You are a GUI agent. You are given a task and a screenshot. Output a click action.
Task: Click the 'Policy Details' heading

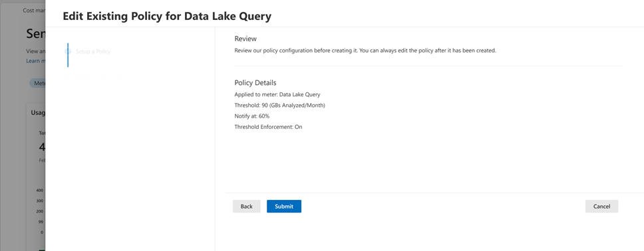tap(255, 83)
